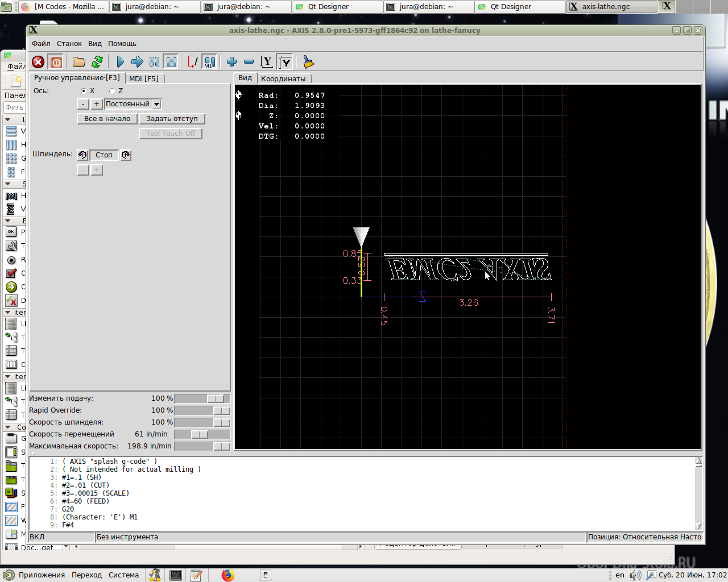Jog axis positive with plus button
This screenshot has width=728, height=582.
click(97, 104)
